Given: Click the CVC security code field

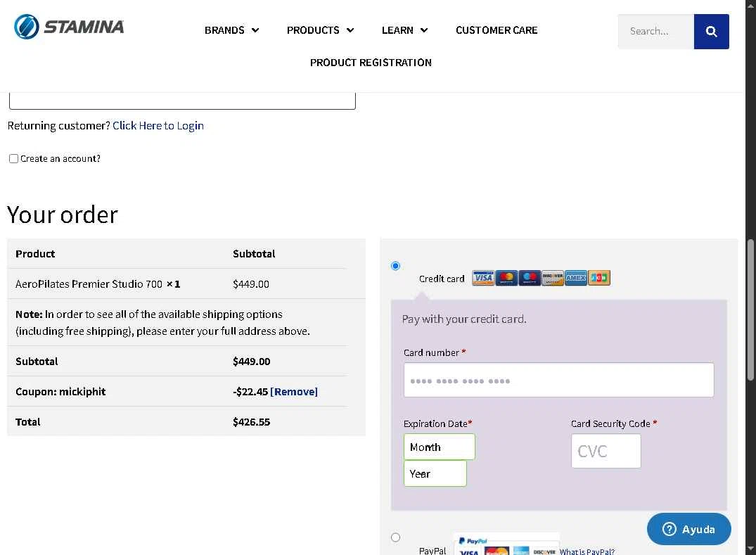Looking at the screenshot, I should click(606, 451).
